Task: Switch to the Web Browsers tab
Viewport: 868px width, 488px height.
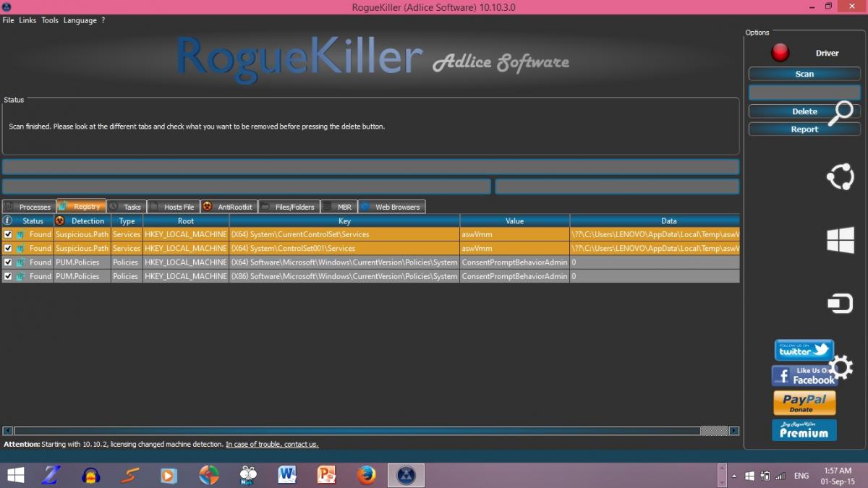Action: (391, 207)
